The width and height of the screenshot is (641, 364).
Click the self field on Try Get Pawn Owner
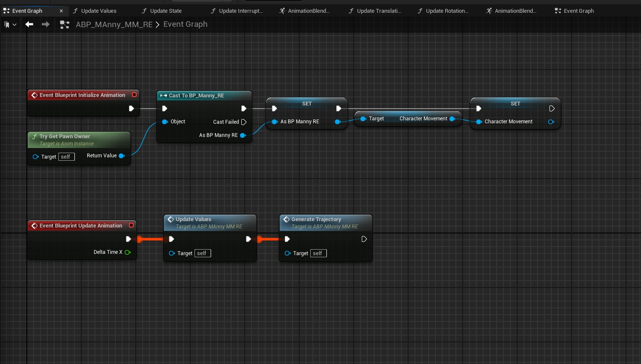(66, 157)
